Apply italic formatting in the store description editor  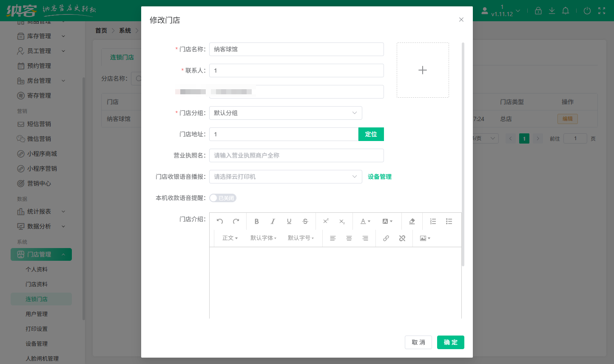tap(273, 221)
